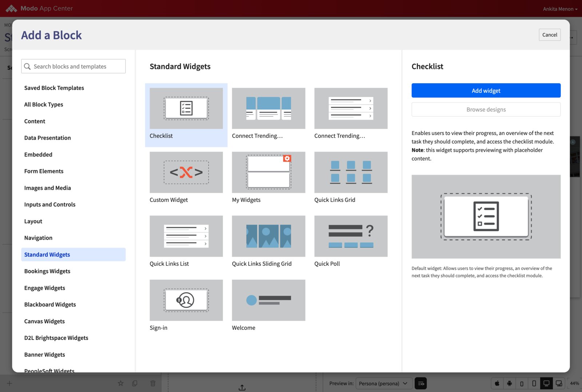Open Engage Widgets category
The height and width of the screenshot is (392, 582).
(73, 288)
